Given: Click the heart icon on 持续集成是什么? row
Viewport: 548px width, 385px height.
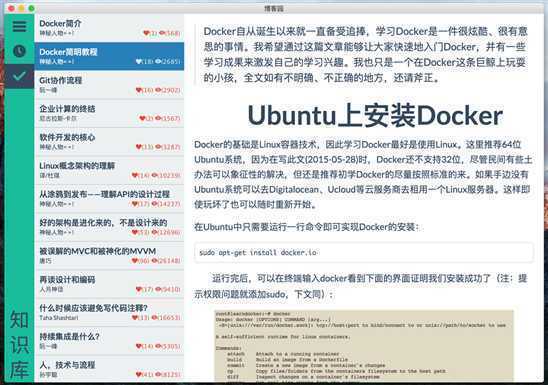Looking at the screenshot, I should (138, 346).
